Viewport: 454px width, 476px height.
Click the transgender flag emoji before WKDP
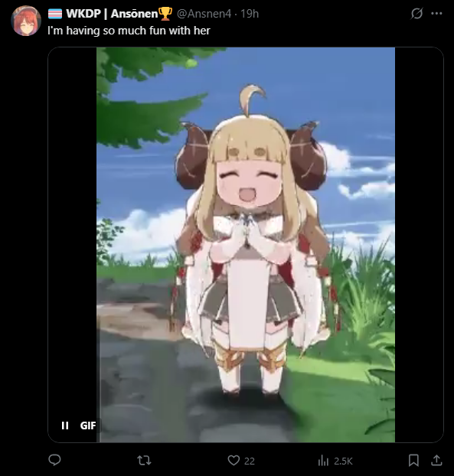coord(55,14)
